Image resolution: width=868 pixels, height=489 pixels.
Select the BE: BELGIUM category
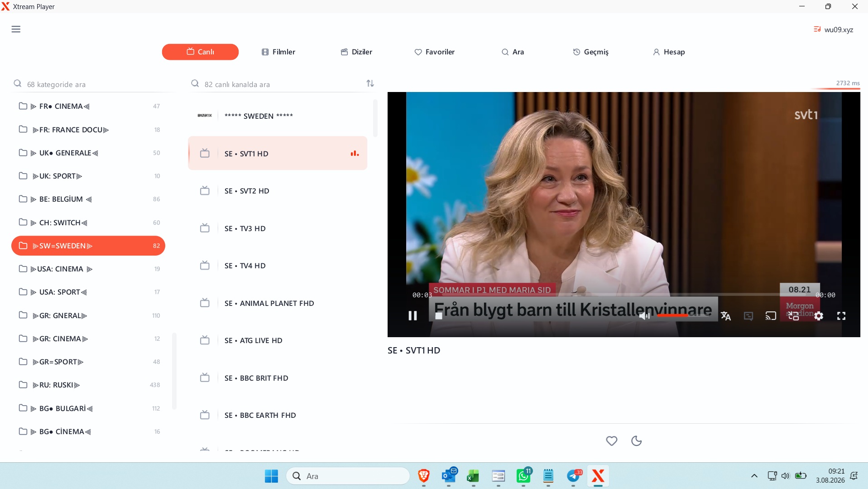tap(88, 199)
